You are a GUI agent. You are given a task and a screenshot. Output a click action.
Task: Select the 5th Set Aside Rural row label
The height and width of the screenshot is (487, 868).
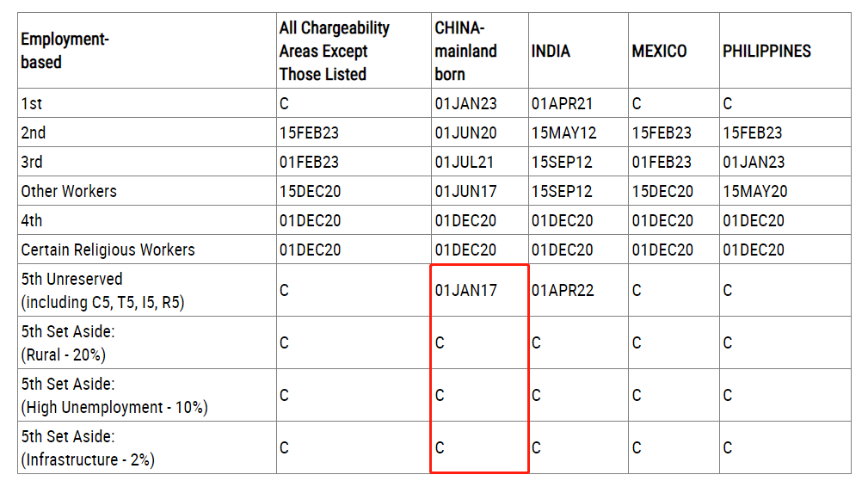(68, 343)
